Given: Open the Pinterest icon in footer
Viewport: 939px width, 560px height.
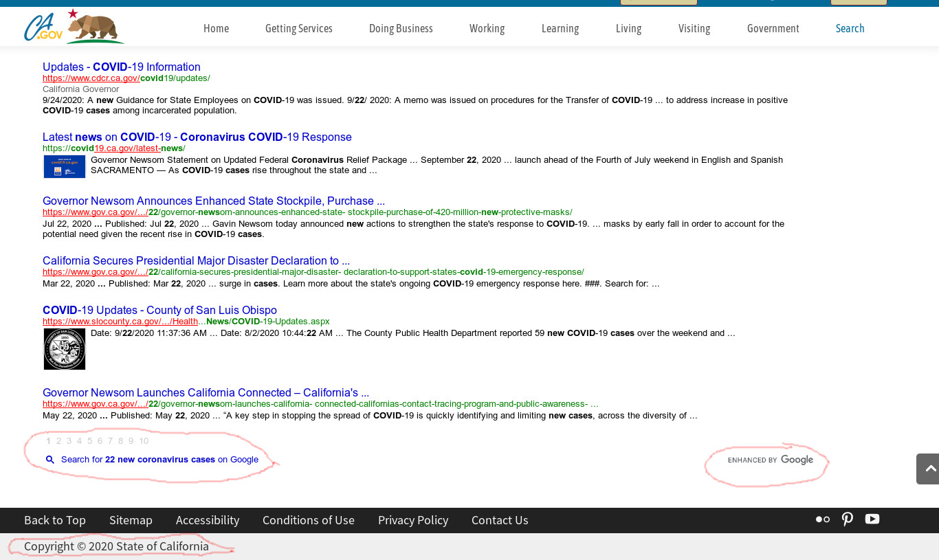Looking at the screenshot, I should click(x=848, y=519).
